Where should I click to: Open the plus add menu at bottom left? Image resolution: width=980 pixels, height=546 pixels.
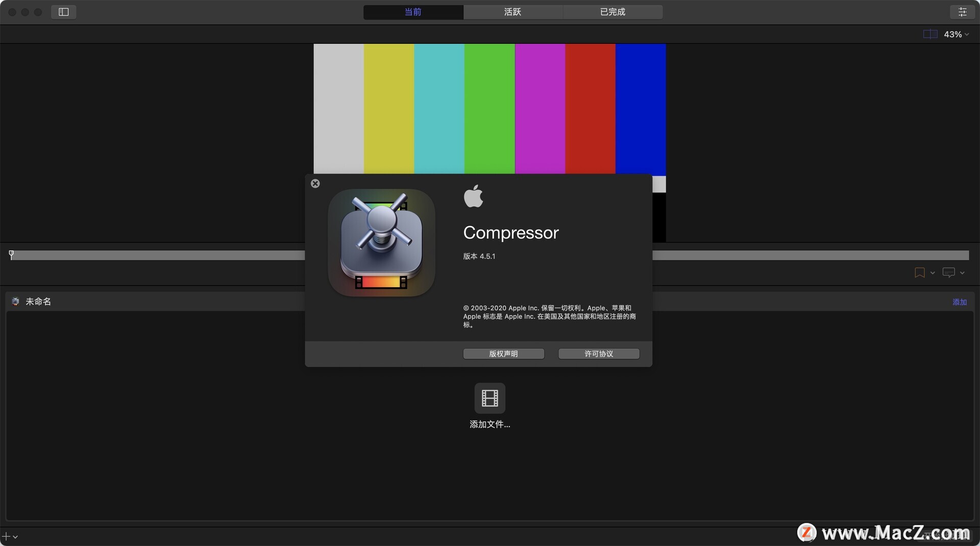click(x=10, y=536)
